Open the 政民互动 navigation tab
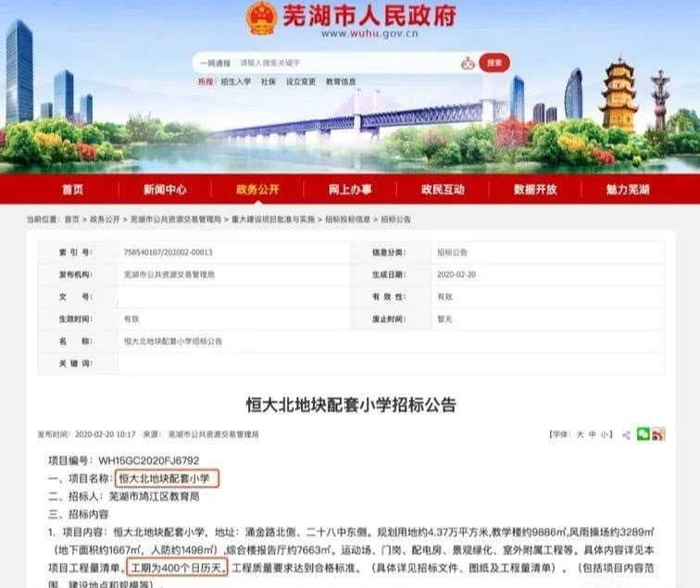Screen dimensions: 700x588 pyautogui.click(x=443, y=189)
